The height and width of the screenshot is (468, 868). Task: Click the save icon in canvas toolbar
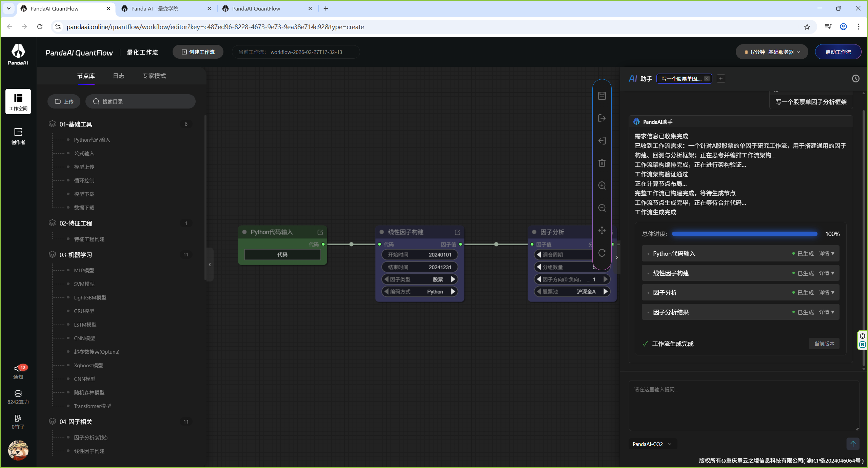click(602, 96)
